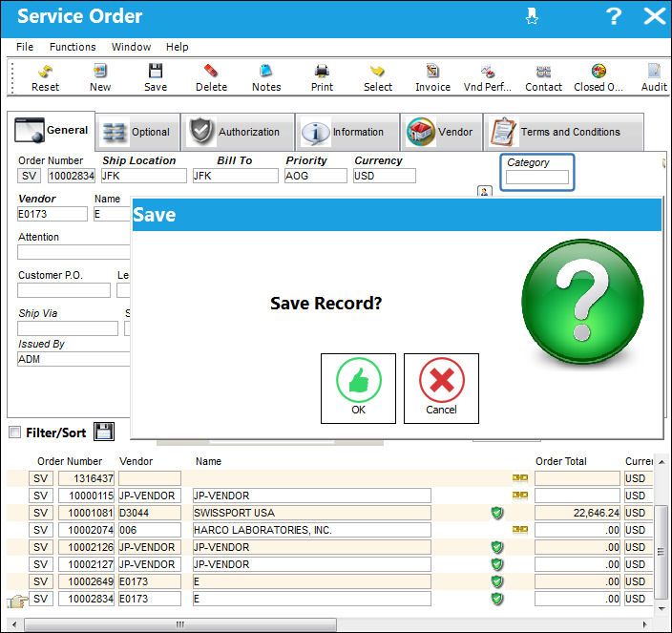Click the Category input field
Image resolution: width=672 pixels, height=633 pixels.
[x=537, y=177]
